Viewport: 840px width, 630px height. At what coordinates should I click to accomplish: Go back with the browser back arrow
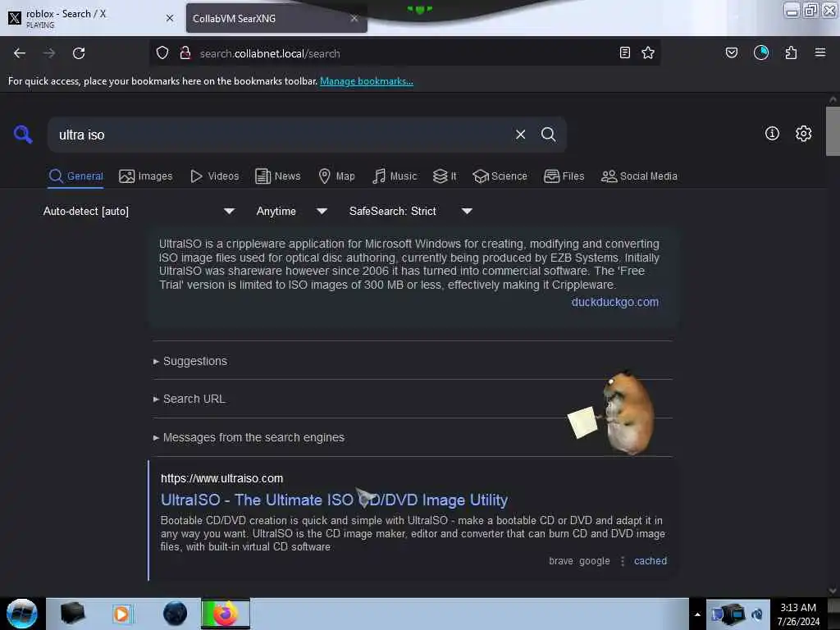(x=20, y=53)
